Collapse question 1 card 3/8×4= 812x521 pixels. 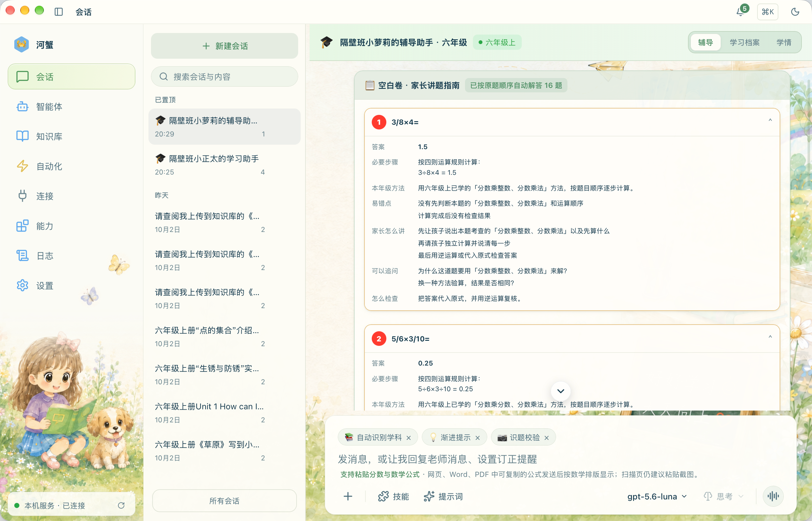click(770, 120)
